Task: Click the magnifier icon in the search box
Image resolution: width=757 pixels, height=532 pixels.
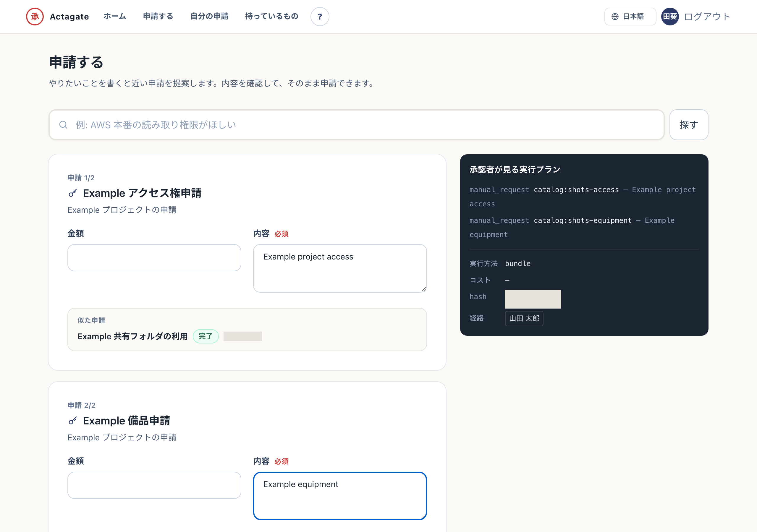Action: [x=63, y=125]
